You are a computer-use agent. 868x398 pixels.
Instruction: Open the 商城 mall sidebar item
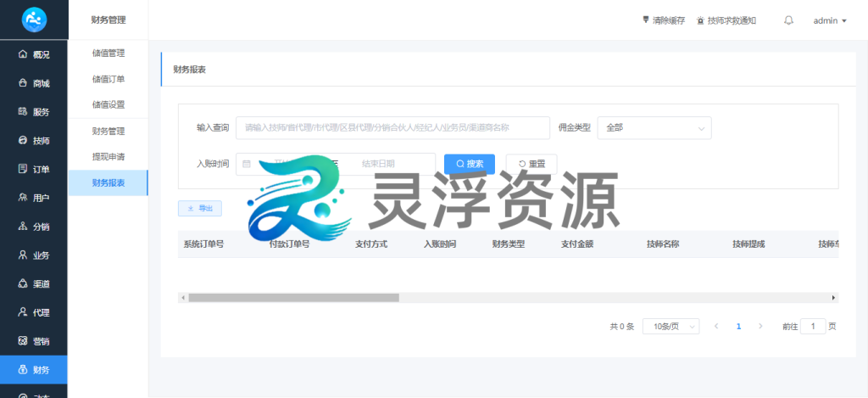[34, 83]
